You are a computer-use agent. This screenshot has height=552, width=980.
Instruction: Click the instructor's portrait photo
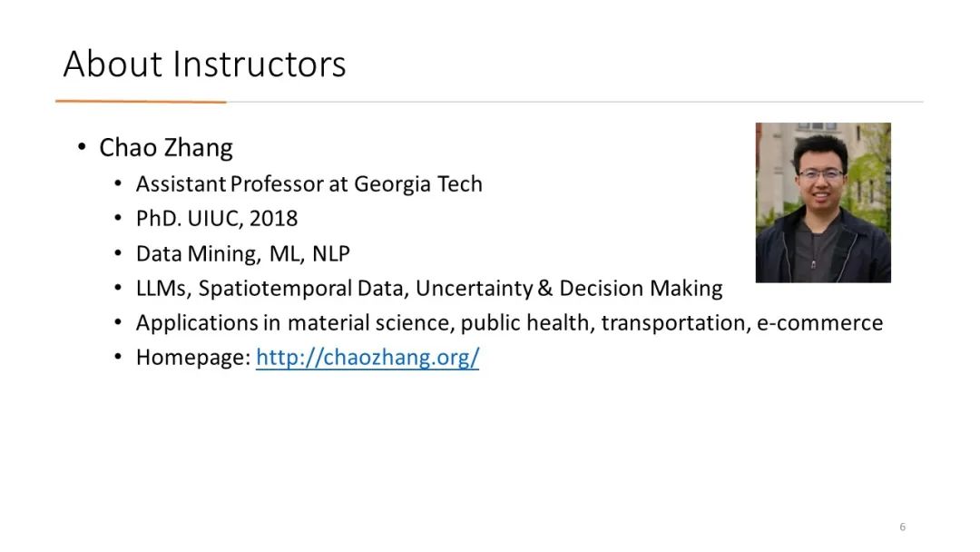823,202
